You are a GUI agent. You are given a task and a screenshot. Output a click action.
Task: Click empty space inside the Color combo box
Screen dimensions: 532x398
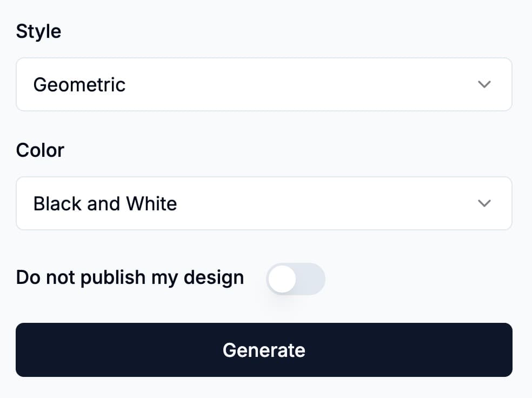click(x=324, y=203)
